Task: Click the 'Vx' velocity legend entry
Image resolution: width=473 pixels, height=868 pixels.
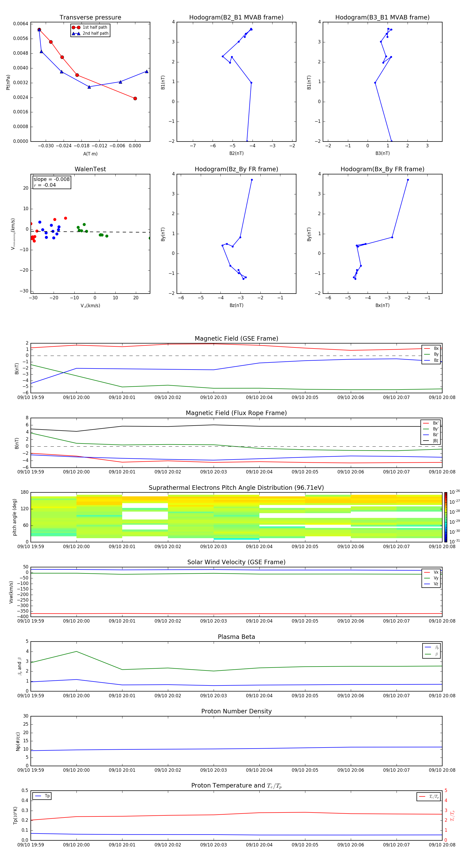Action: coord(431,572)
